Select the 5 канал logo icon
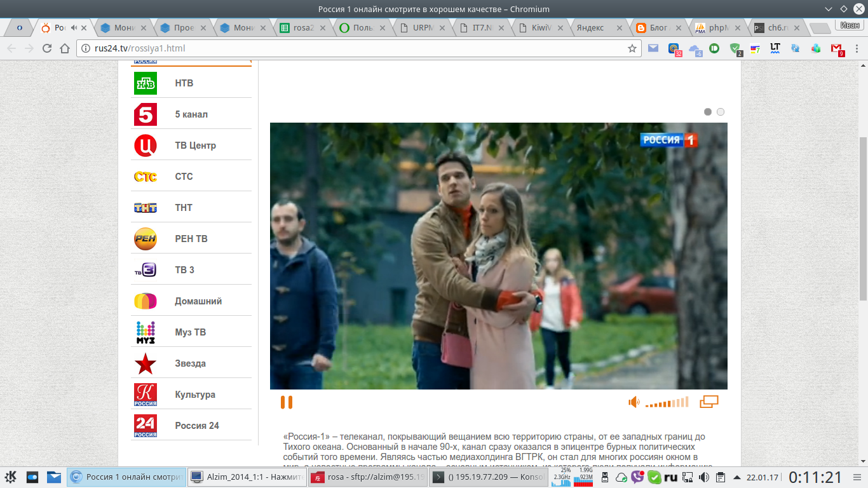The width and height of the screenshot is (868, 488). (x=146, y=114)
